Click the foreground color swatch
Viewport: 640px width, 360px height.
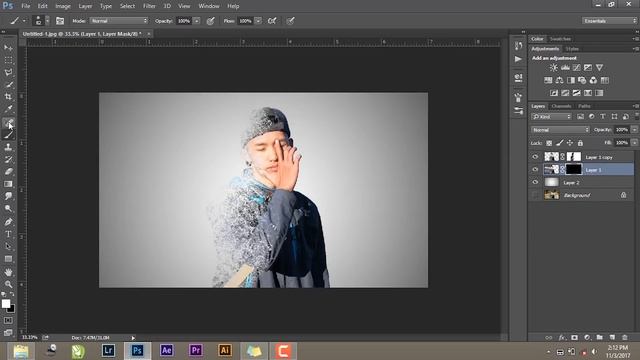pyautogui.click(x=5, y=304)
